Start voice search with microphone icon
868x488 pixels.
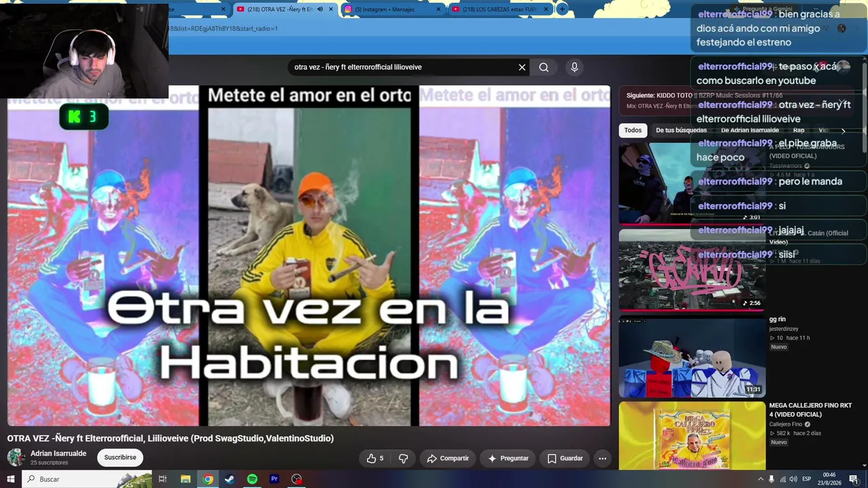click(x=574, y=67)
